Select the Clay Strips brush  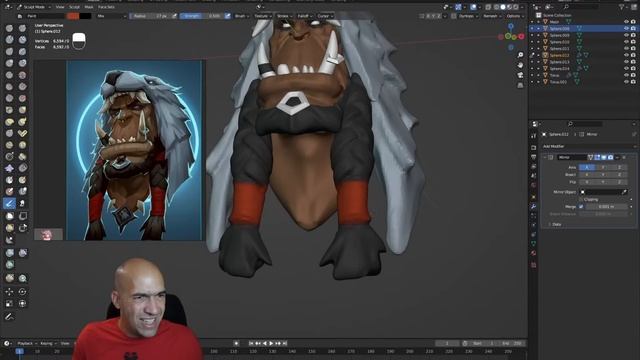click(x=22, y=40)
